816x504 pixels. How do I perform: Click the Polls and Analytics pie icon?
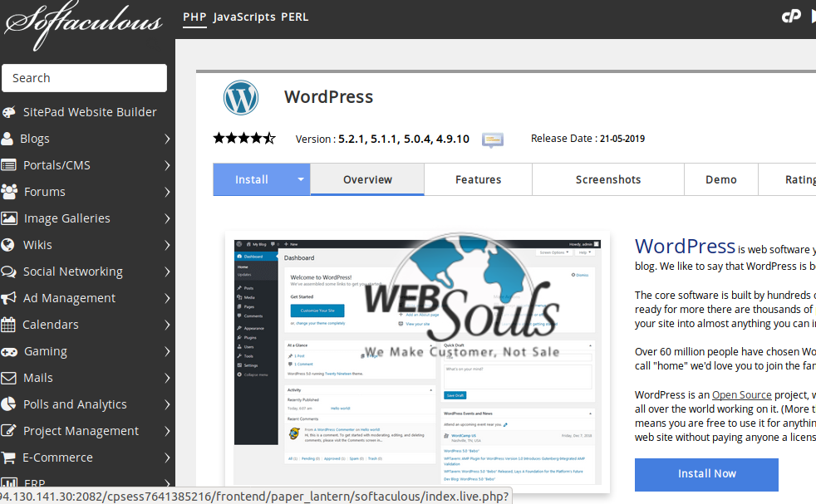7,404
